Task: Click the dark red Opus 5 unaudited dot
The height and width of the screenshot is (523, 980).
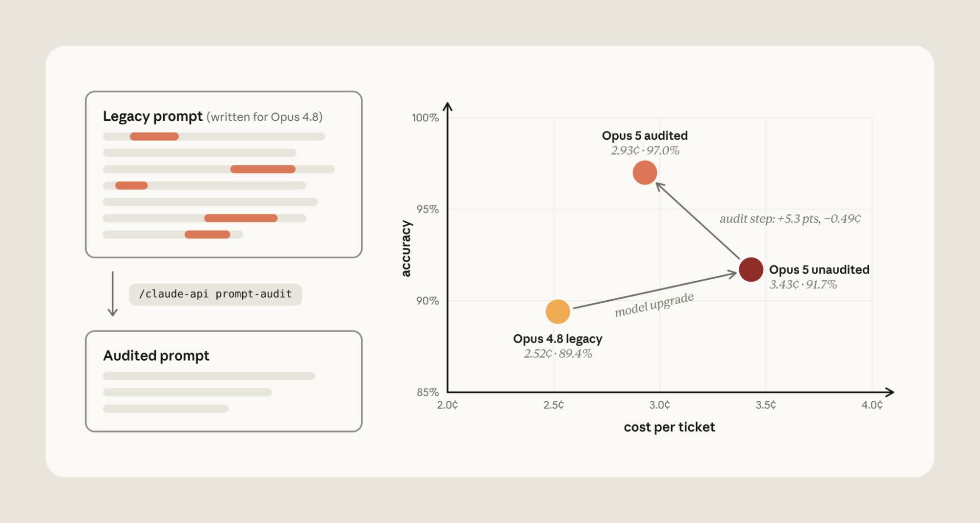Action: (751, 269)
